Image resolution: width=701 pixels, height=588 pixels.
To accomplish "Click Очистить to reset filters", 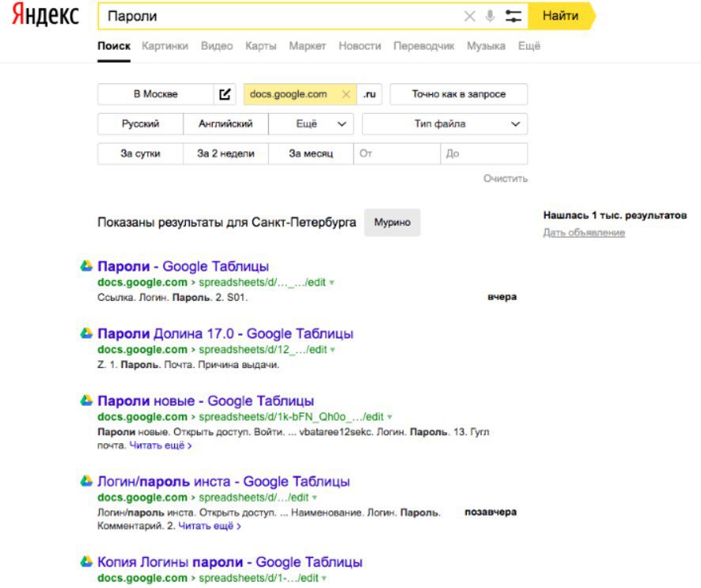I will coord(506,179).
